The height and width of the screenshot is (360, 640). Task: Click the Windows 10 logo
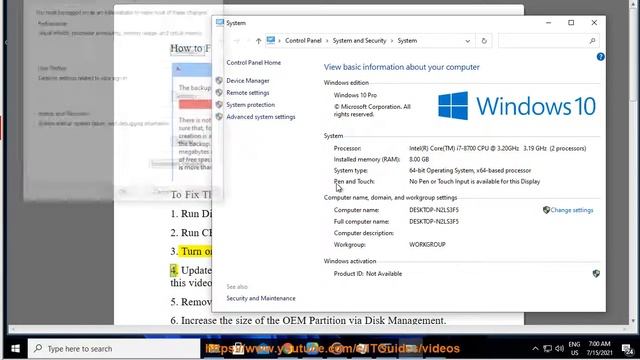click(517, 106)
